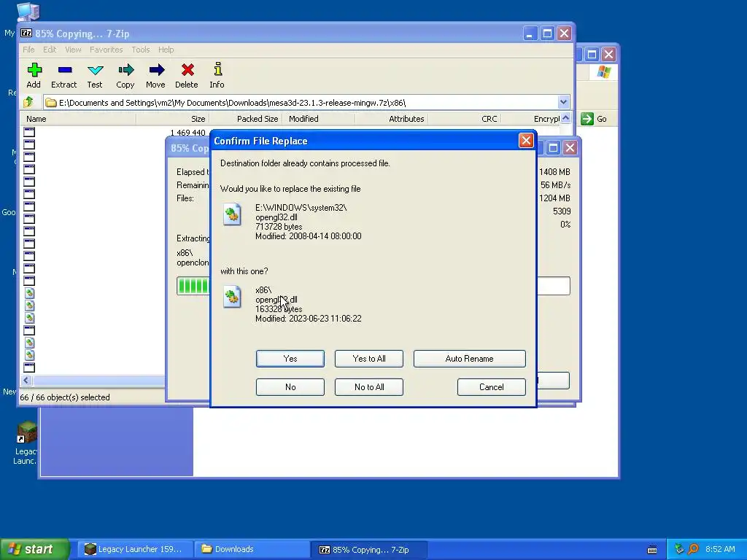Viewport: 747px width, 560px height.
Task: Cancel the file replace dialog
Action: coord(491,387)
